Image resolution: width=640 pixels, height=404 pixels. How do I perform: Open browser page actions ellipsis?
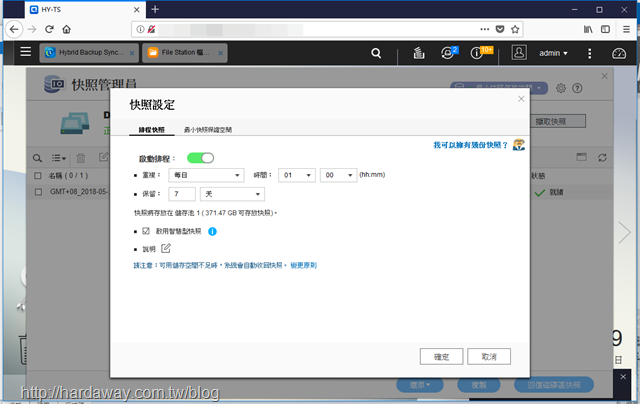pos(484,29)
